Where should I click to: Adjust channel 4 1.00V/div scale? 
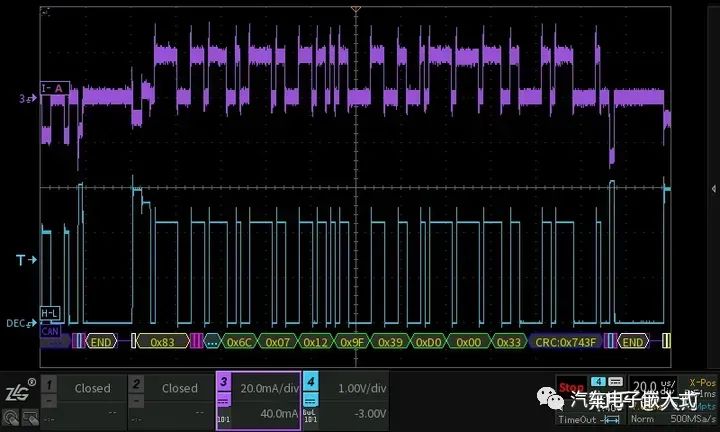[362, 388]
